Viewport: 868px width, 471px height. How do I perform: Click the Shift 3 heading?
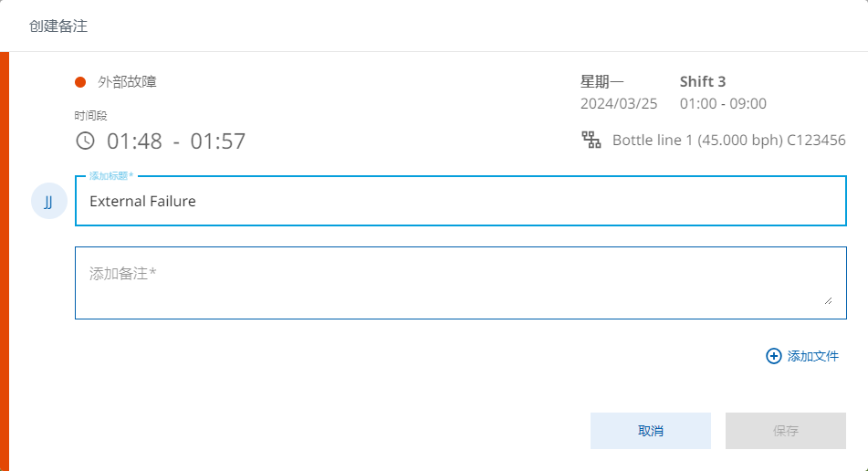[703, 82]
